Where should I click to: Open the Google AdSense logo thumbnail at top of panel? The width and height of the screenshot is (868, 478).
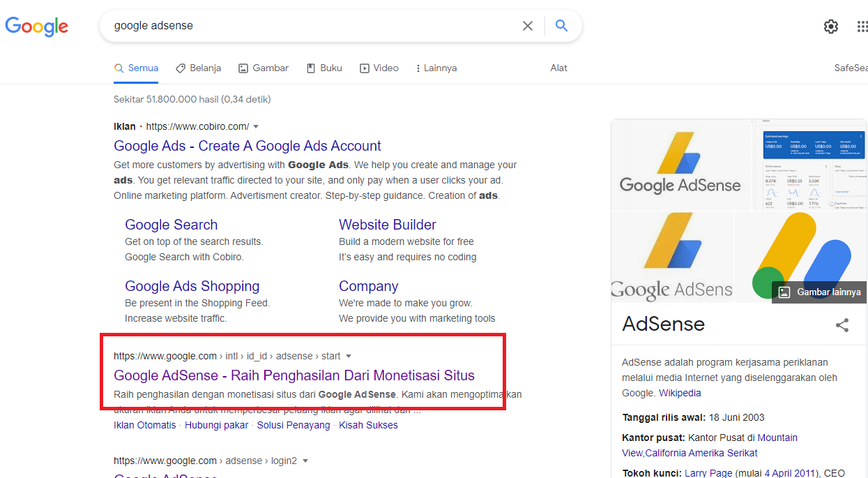tap(680, 165)
